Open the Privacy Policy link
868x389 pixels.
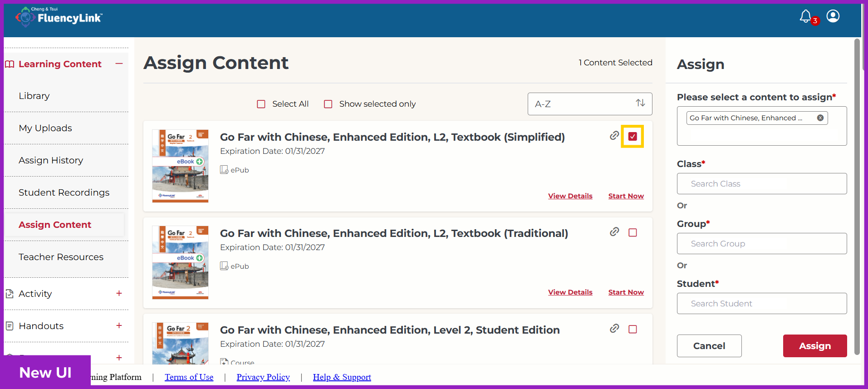263,377
